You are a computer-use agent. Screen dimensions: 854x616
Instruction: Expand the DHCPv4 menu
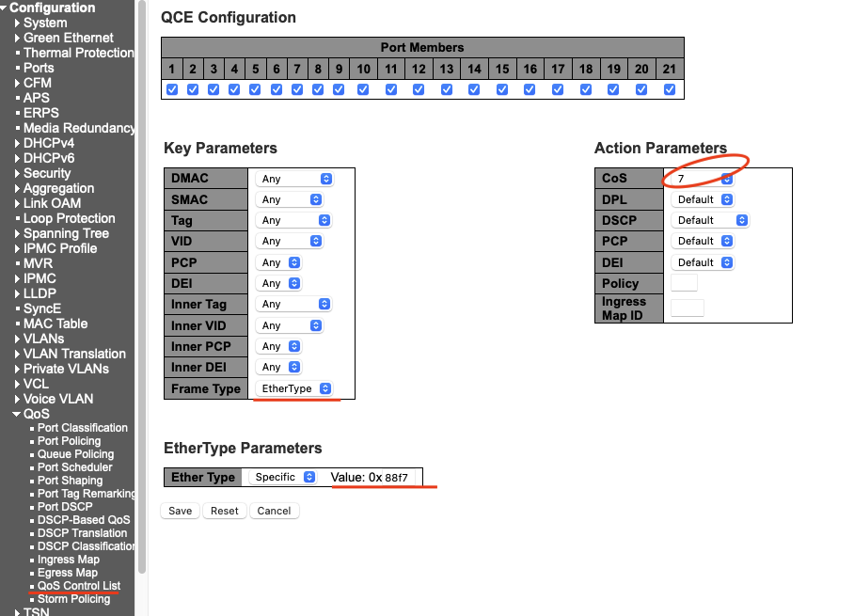click(x=17, y=143)
